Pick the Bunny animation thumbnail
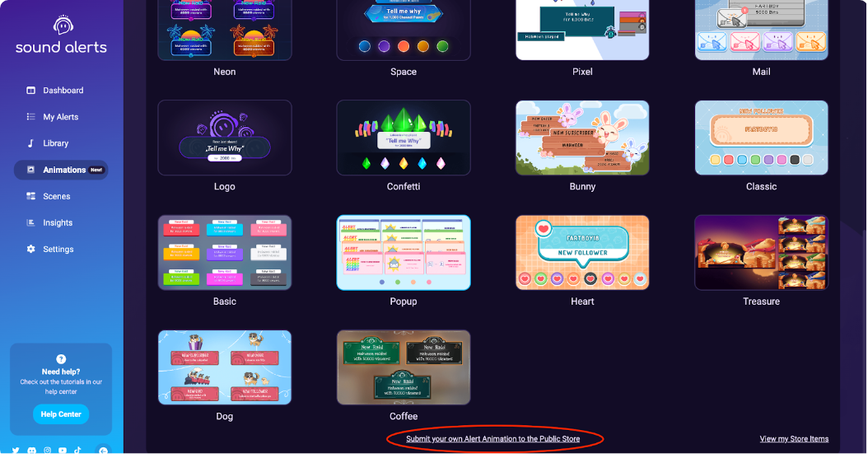Viewport: 868px width, 458px height. 582,138
